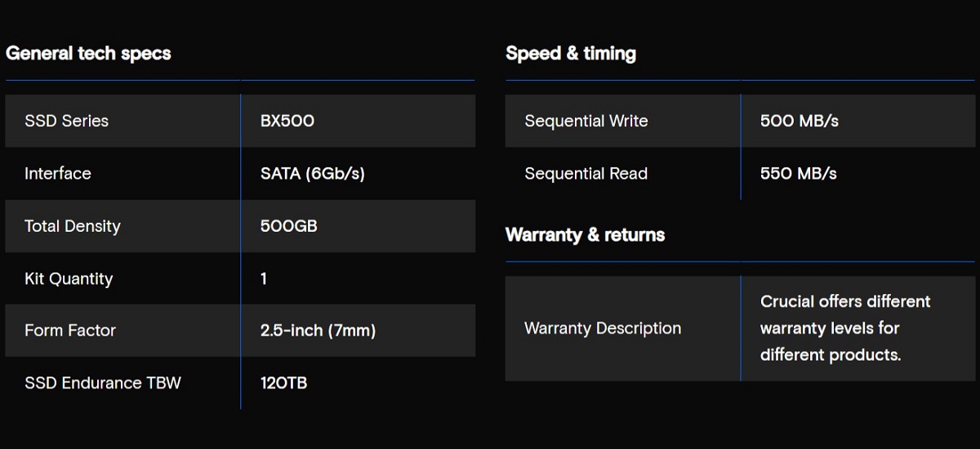
Task: Select the Form Factor label
Action: pyautogui.click(x=70, y=331)
